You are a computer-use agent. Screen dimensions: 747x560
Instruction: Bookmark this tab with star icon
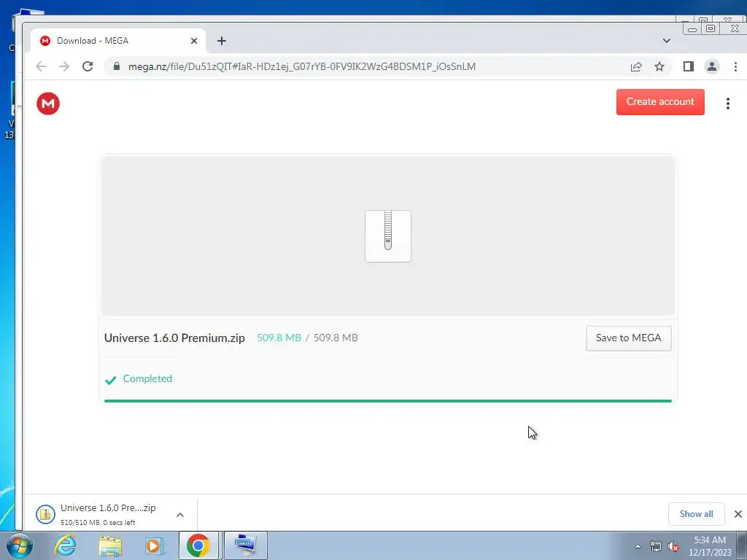659,66
